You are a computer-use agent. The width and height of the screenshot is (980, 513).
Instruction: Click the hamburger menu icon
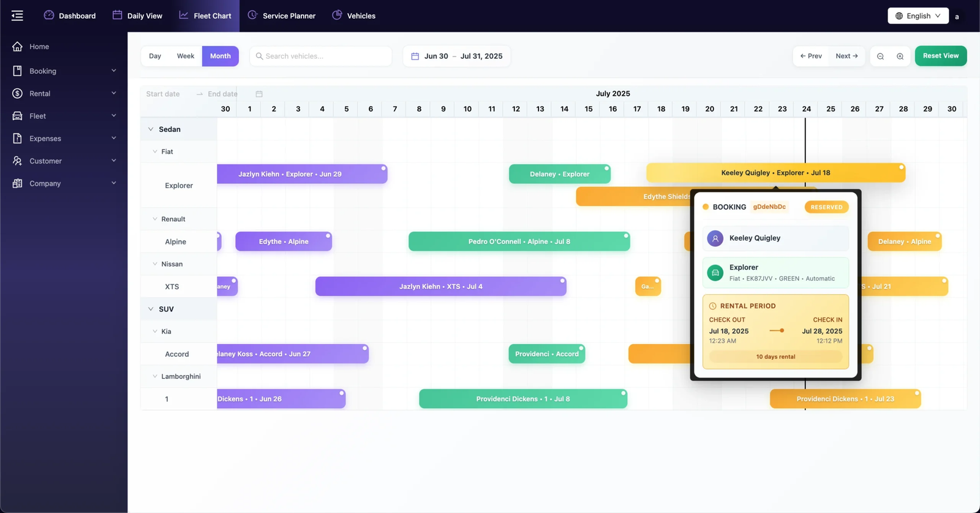(17, 16)
